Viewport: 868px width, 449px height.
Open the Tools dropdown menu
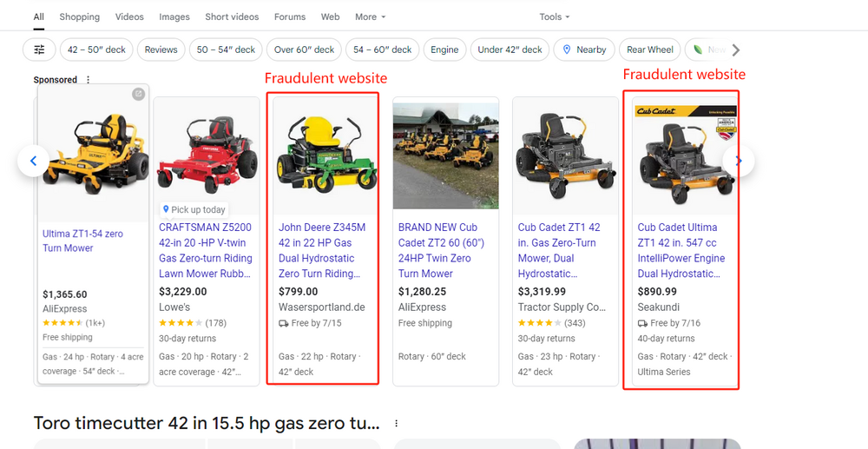[555, 17]
